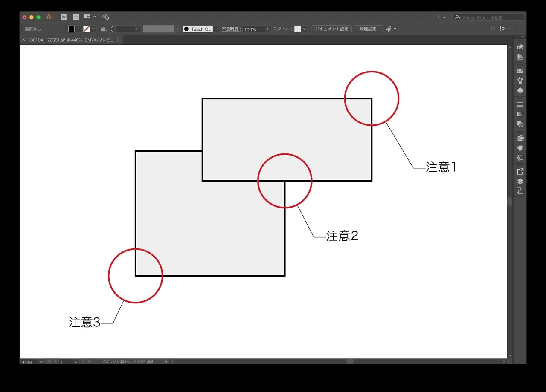Open the Gradient panel icon
The image size is (546, 392).
[520, 114]
